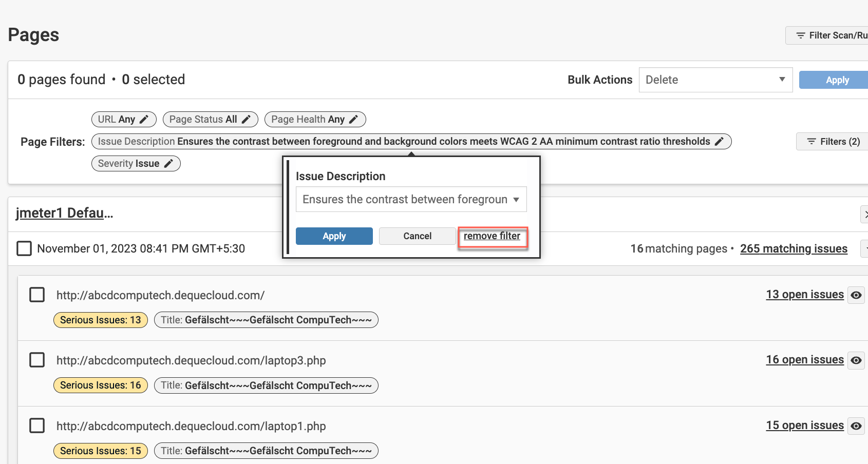Click eye icon beside 15 open issues
The width and height of the screenshot is (868, 464).
click(856, 426)
